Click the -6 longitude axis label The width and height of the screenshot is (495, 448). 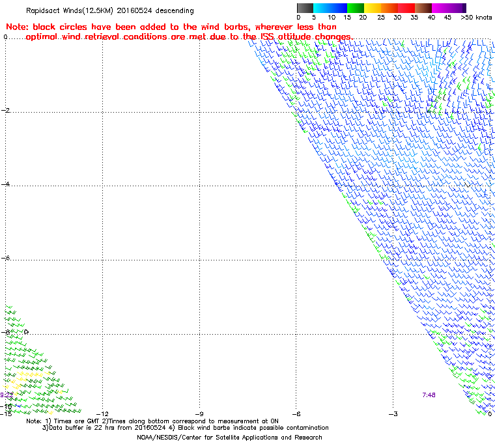click(x=296, y=413)
